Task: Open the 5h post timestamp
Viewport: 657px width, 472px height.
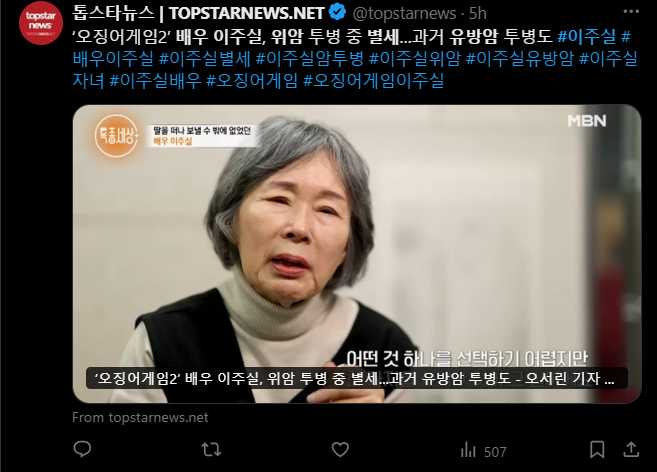Action: tap(477, 13)
